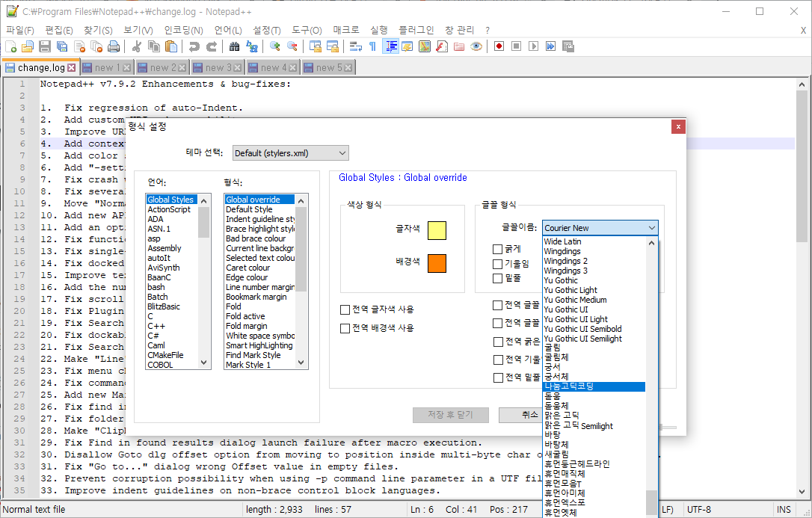The width and height of the screenshot is (812, 518).
Task: Open Folder as Workspace icon
Action: [459, 46]
